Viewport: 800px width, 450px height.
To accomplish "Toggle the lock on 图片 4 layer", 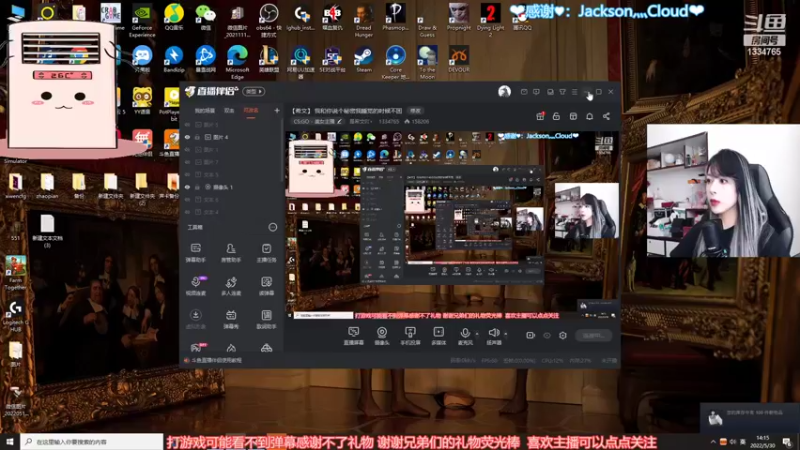I will (x=197, y=137).
